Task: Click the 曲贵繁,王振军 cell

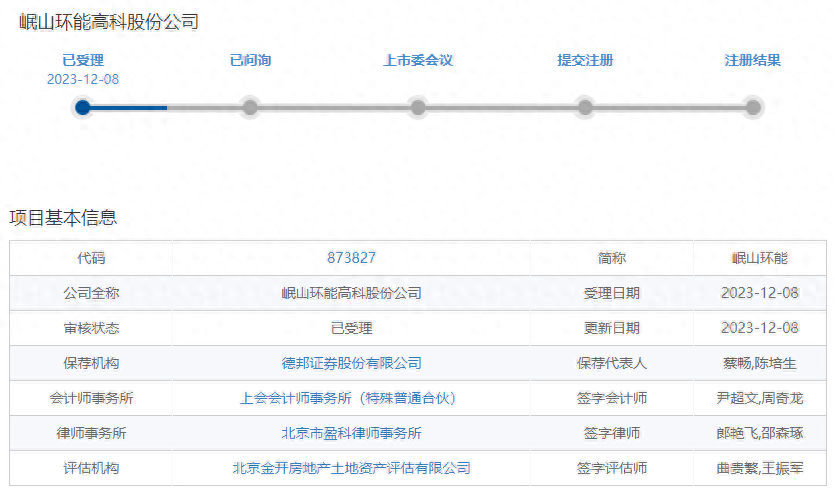Action: [760, 469]
